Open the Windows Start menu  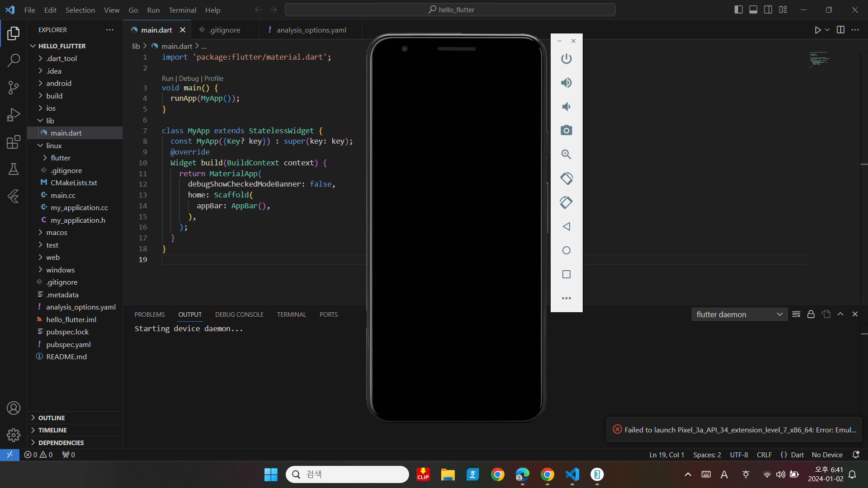(x=271, y=474)
